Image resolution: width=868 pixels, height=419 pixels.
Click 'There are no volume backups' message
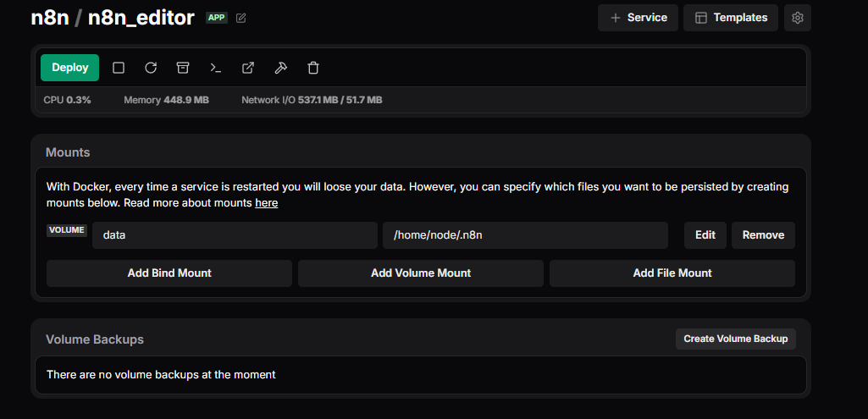click(x=161, y=375)
